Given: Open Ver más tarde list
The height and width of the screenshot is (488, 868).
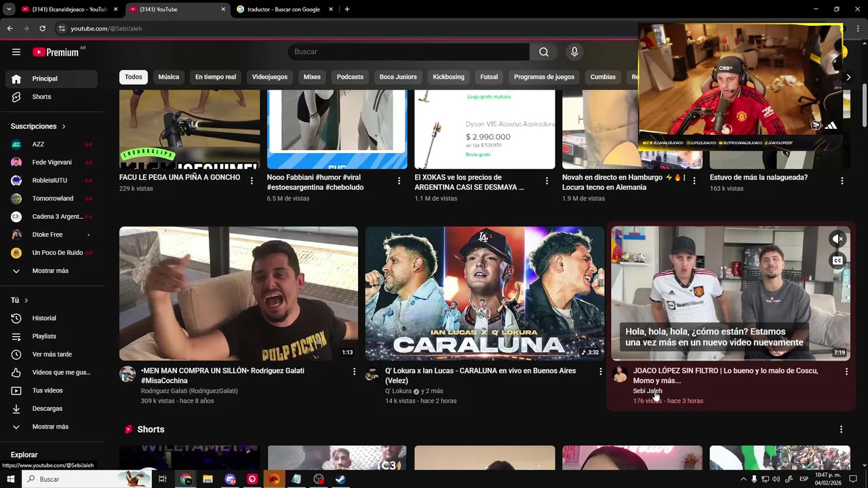Looking at the screenshot, I should tap(52, 354).
